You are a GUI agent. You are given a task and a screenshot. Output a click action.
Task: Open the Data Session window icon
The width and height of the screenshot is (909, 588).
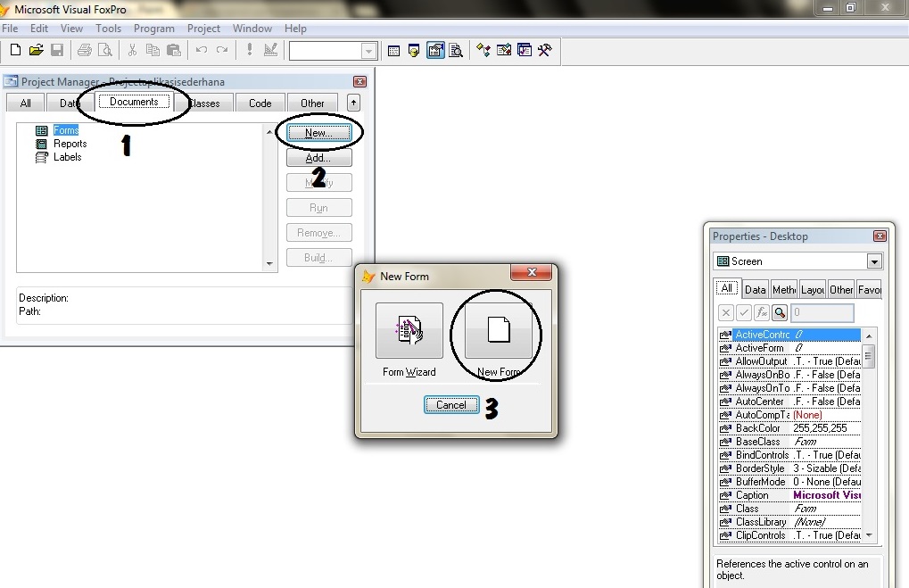click(x=414, y=51)
